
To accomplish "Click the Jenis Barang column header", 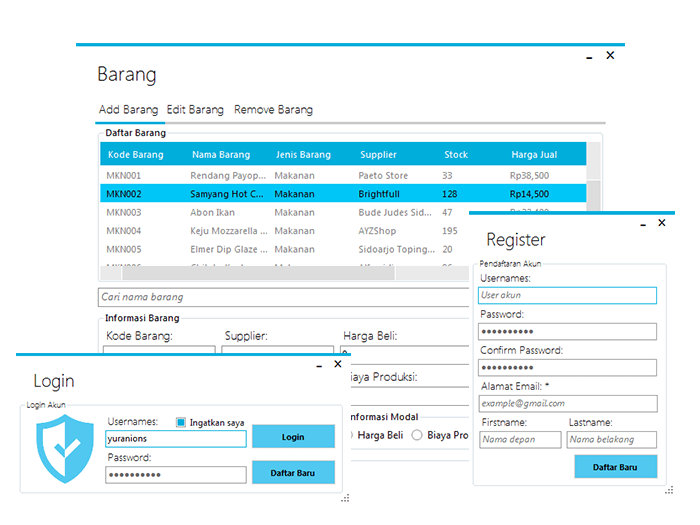I will click(303, 154).
